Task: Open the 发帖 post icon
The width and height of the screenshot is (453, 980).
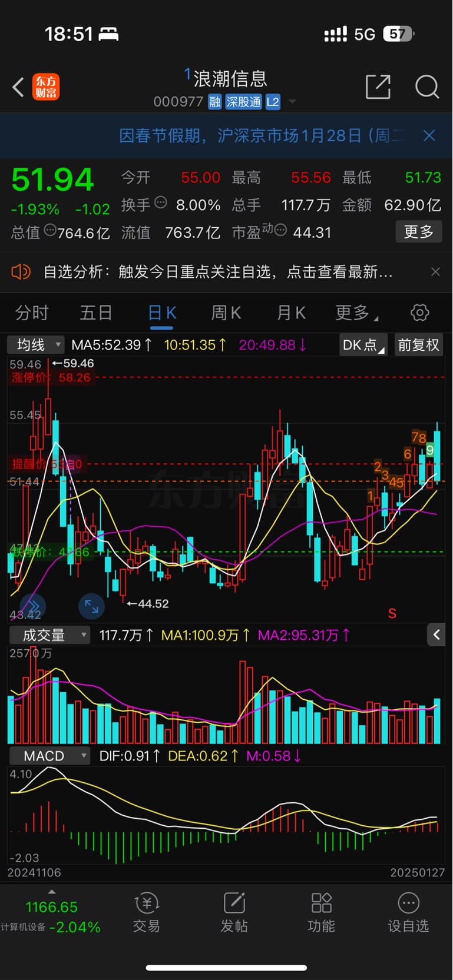Action: (234, 913)
